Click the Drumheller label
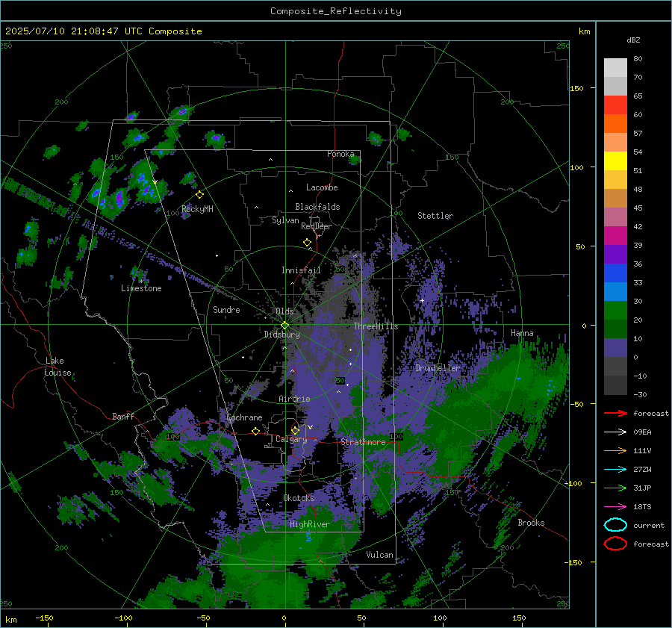Screen dimensions: 672x628 (437, 368)
